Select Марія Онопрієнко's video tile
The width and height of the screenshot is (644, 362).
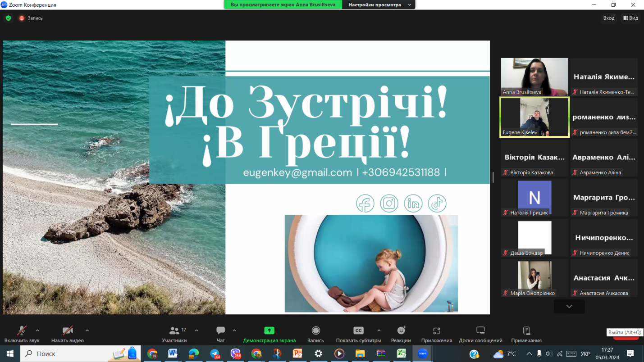(x=534, y=278)
